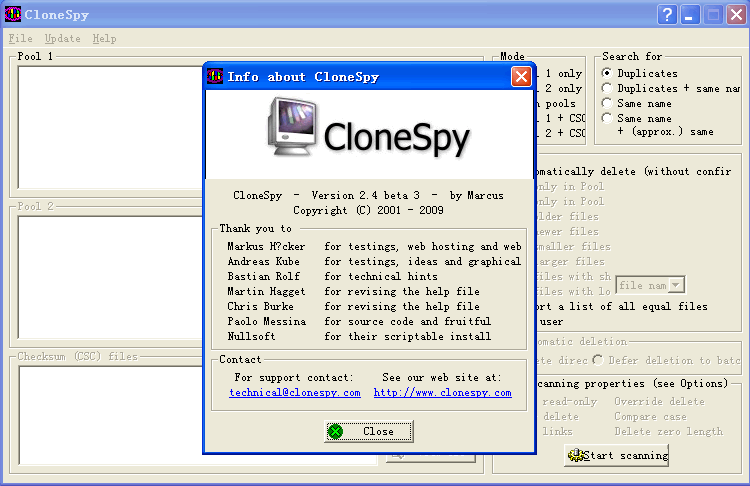Open the http://www.clonespy.com website link

coord(442,393)
